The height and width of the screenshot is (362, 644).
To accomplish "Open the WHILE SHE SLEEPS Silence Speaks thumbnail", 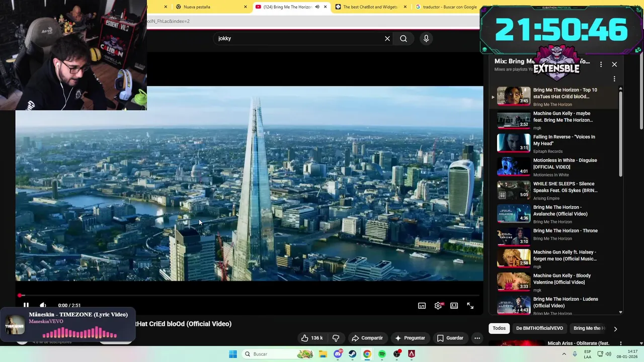I will point(514,190).
